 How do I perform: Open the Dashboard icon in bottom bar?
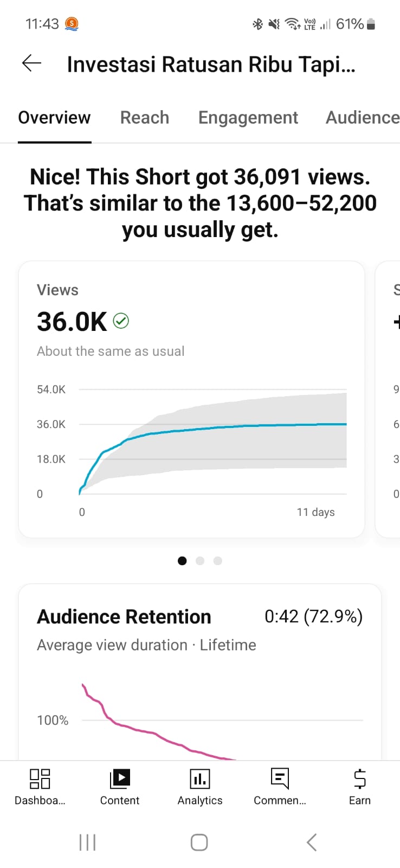click(x=40, y=779)
